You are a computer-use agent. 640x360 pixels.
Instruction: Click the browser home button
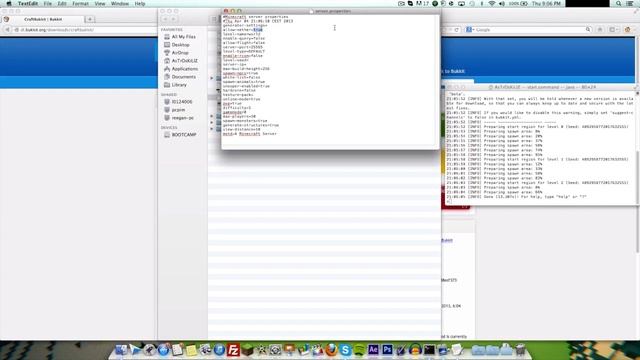[600, 30]
